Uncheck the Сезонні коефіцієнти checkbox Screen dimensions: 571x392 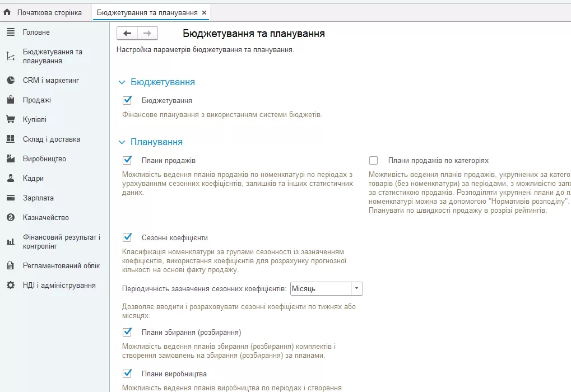[127, 237]
